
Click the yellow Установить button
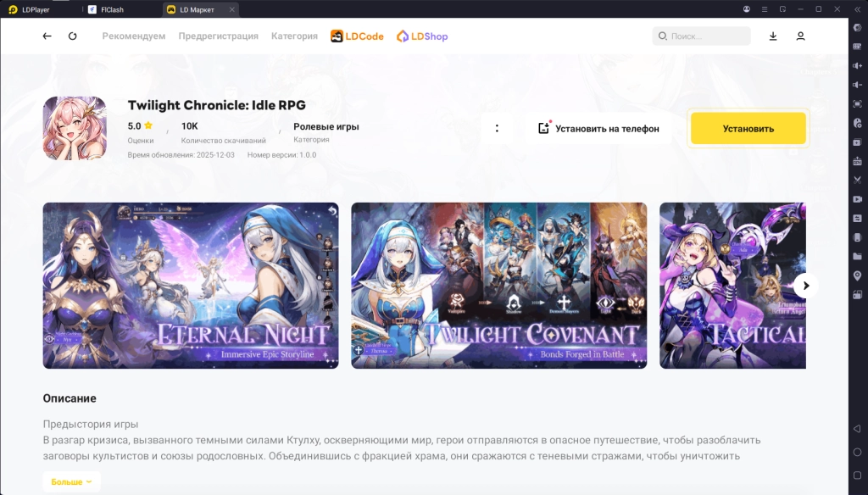[748, 128]
